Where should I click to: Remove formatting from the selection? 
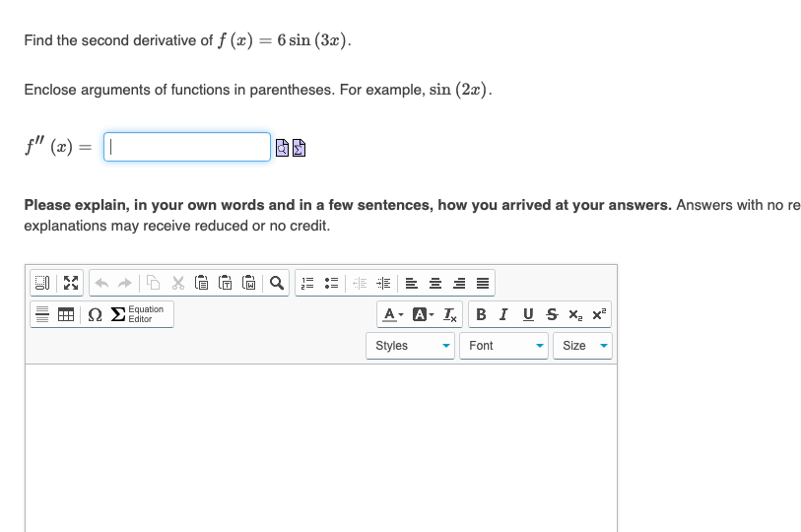450,314
